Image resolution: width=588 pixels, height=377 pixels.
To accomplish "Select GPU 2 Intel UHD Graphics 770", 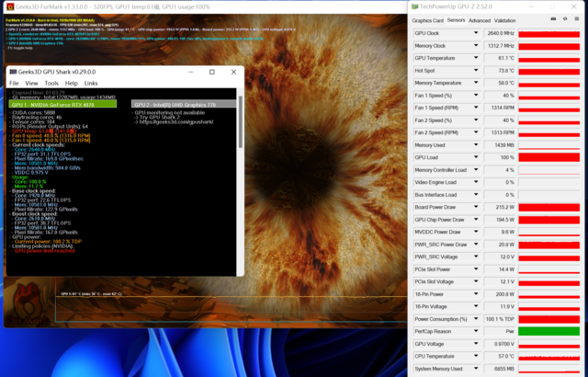I will point(175,104).
